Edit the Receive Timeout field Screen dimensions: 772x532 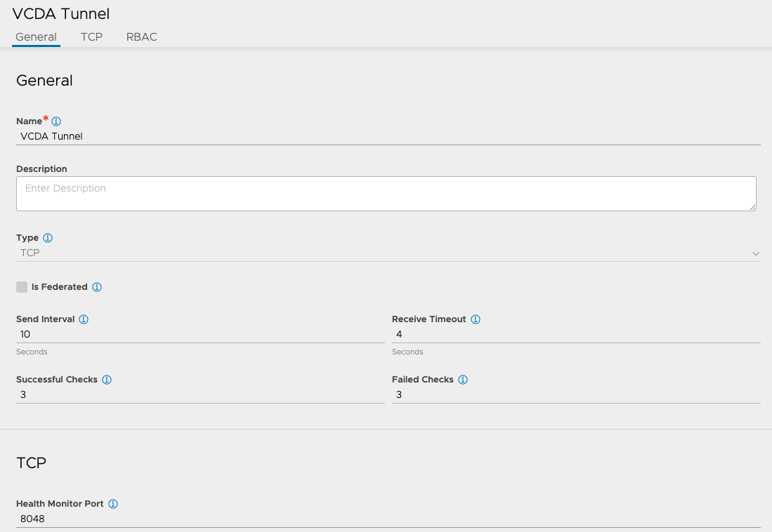[x=576, y=334]
